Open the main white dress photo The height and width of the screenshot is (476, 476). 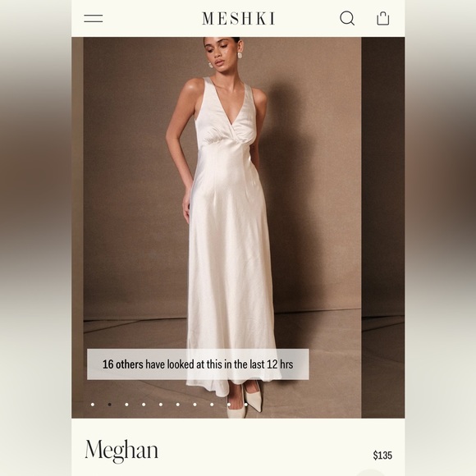pos(222,227)
